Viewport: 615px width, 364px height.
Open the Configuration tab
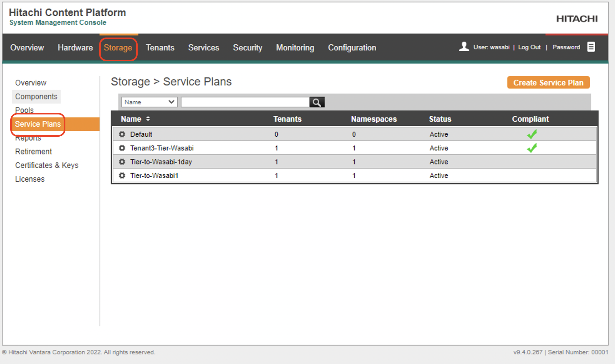352,48
